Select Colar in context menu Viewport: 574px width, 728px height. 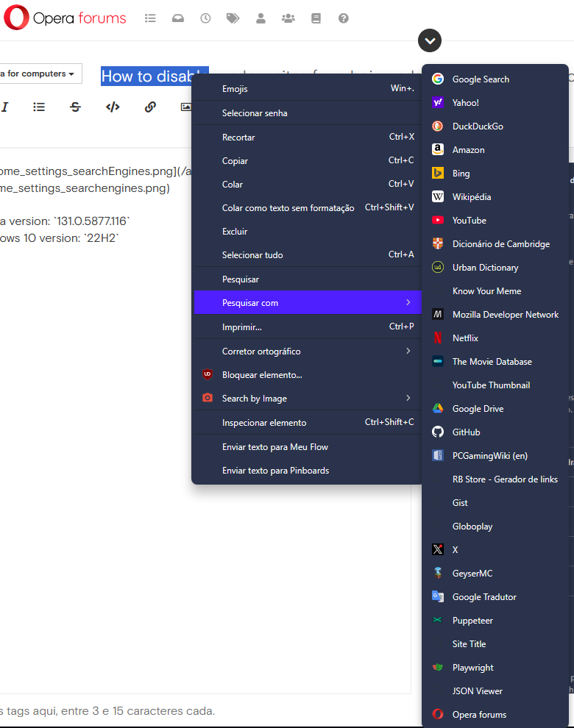(x=307, y=185)
